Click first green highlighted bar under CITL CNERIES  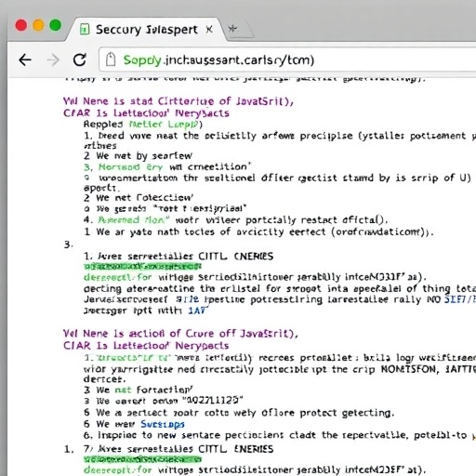[142, 266]
